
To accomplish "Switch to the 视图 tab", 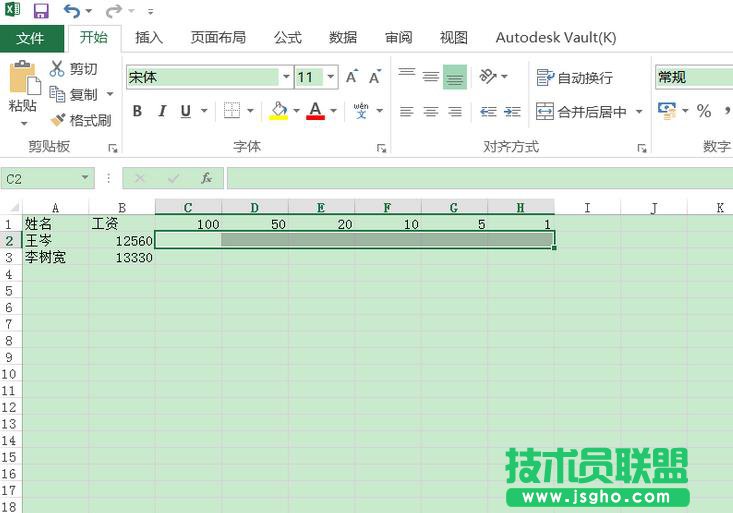I will click(453, 37).
